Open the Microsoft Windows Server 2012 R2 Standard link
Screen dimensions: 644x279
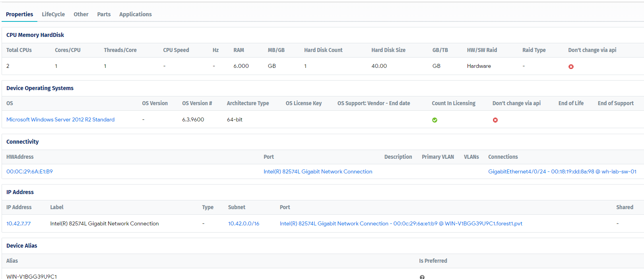coord(60,119)
